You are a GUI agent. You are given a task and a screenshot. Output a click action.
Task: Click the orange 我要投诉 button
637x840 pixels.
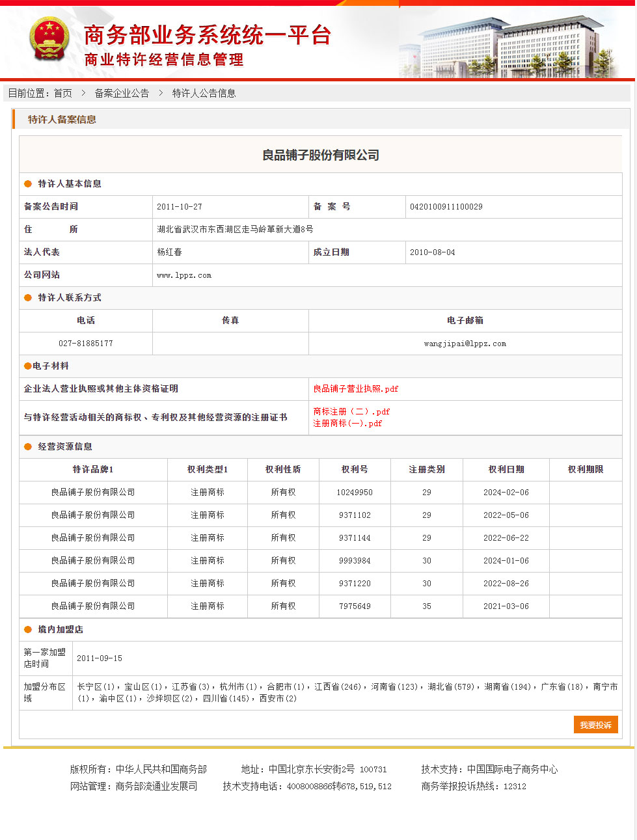tap(596, 725)
